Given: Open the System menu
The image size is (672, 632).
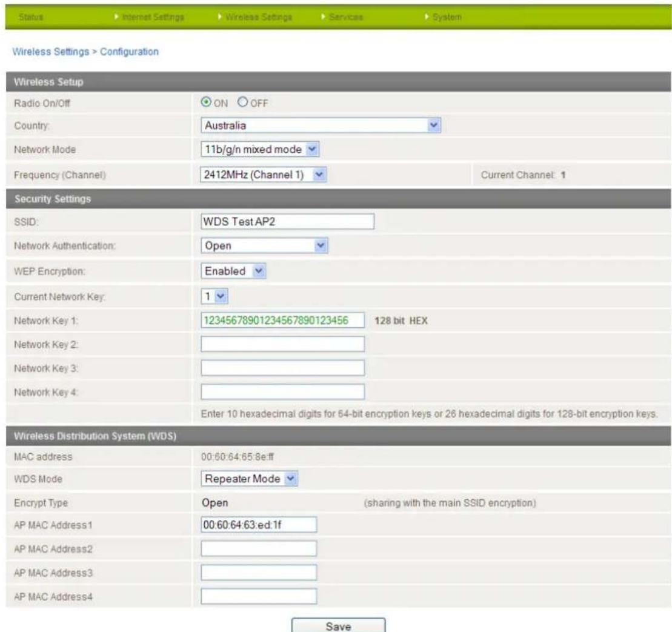Looking at the screenshot, I should click(447, 17).
